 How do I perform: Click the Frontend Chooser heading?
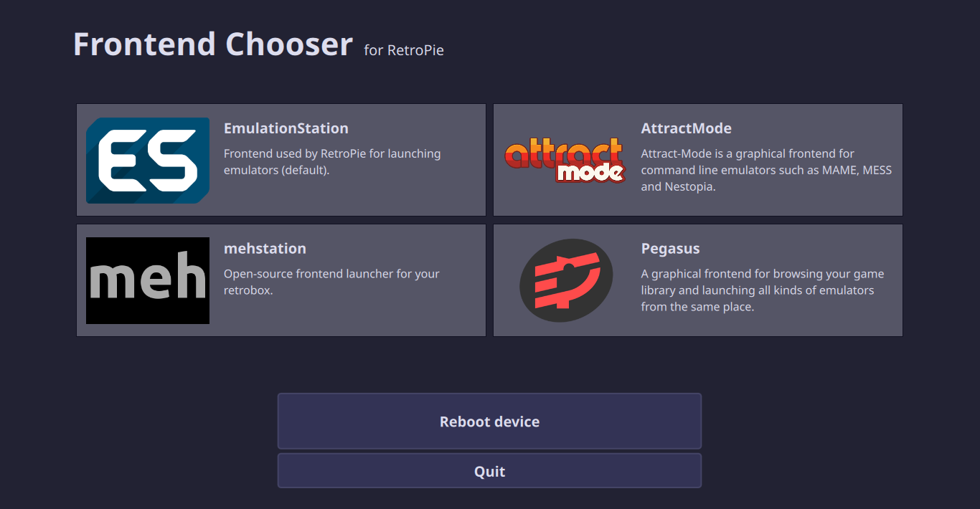pos(212,44)
